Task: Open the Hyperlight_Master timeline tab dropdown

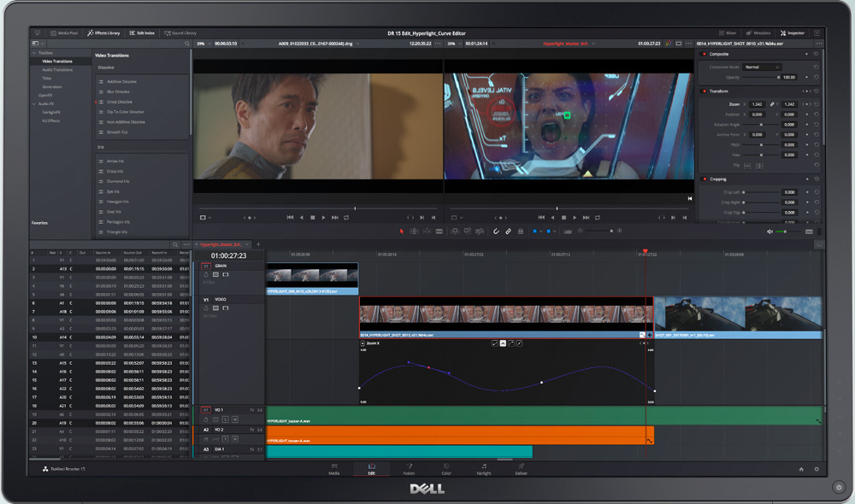Action: point(247,244)
